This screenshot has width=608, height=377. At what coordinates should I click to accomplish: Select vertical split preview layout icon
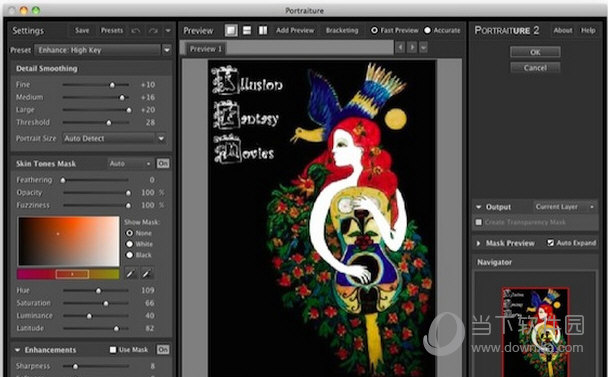263,30
